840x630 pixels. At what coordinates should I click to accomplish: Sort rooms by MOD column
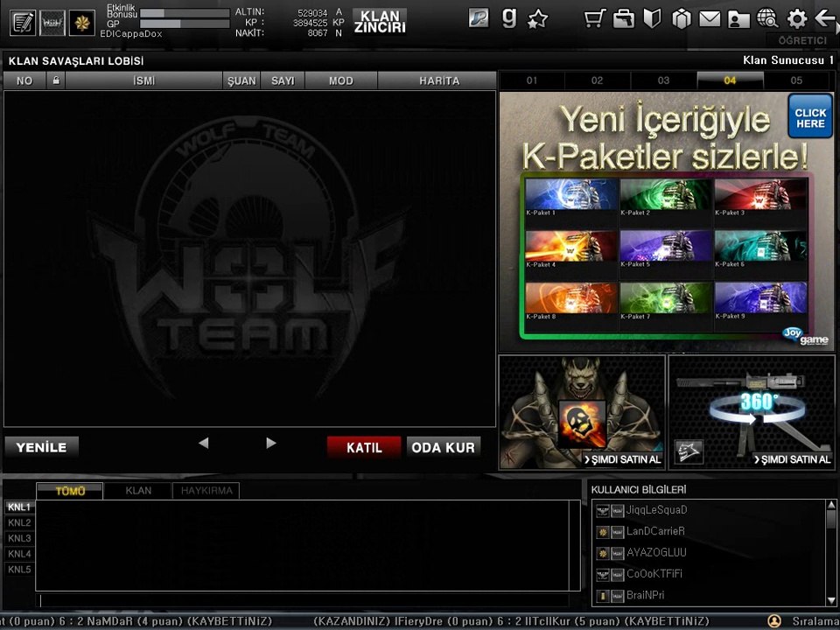coord(341,80)
